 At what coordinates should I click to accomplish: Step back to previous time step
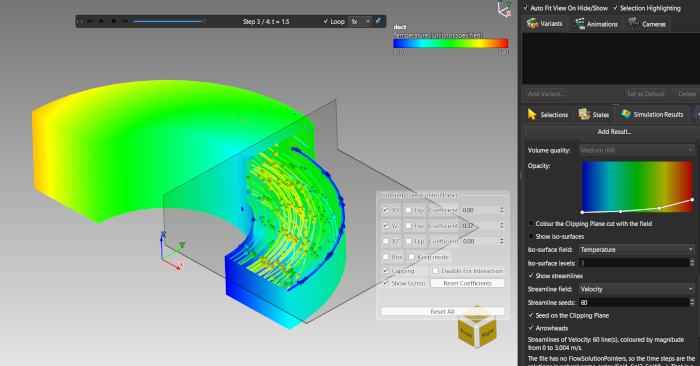click(x=90, y=21)
